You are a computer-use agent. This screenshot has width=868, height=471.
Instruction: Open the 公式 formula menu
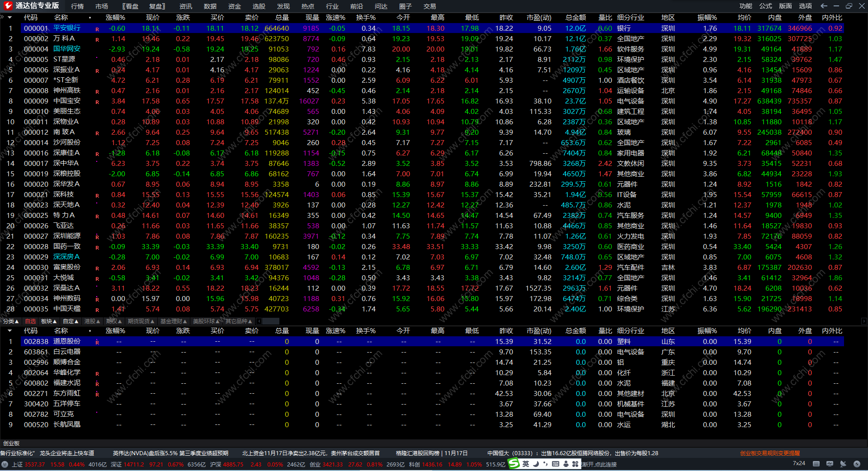[766, 6]
